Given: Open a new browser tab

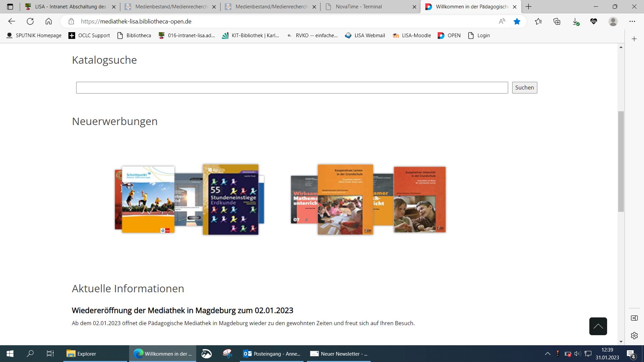Looking at the screenshot, I should (529, 7).
